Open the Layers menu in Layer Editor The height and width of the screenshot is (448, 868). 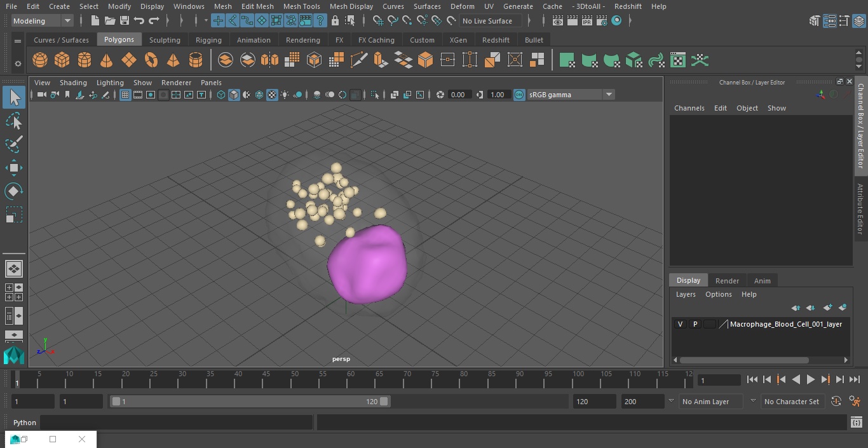(x=685, y=294)
